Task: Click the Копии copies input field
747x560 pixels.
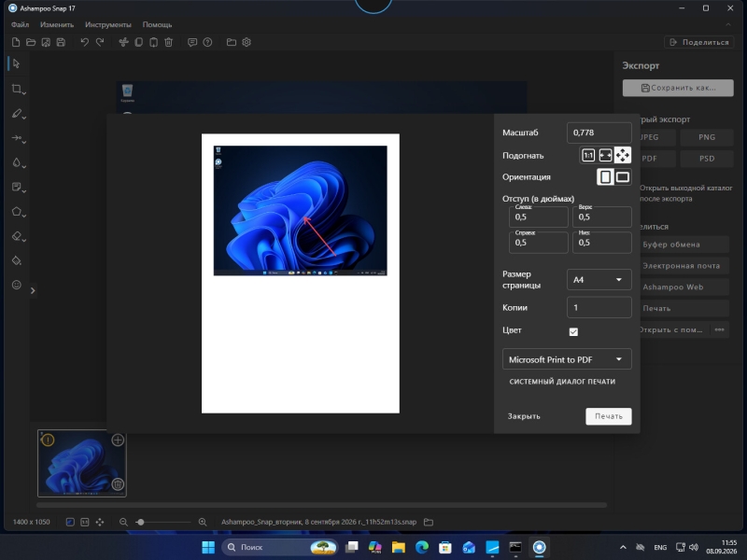Action: coord(599,308)
